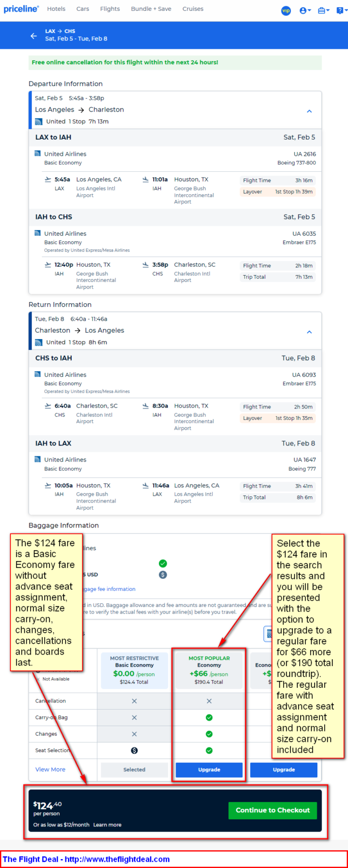The height and width of the screenshot is (868, 348).
Task: Click United logo beside return 1 Stop summary
Action: click(38, 342)
